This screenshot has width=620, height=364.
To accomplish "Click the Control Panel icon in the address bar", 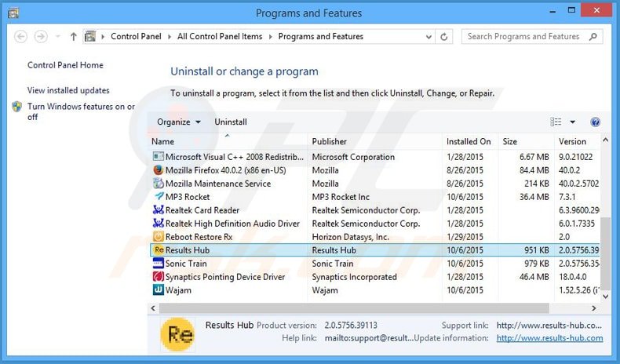I will tap(90, 36).
